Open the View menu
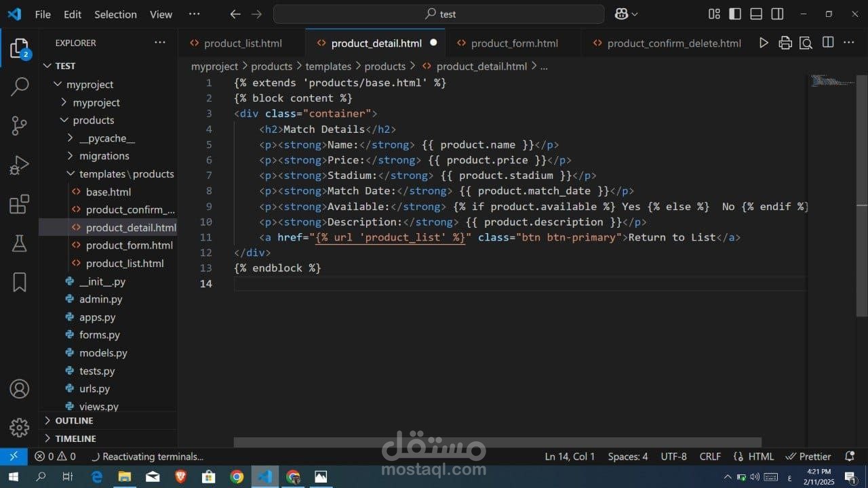This screenshot has width=868, height=488. [161, 14]
